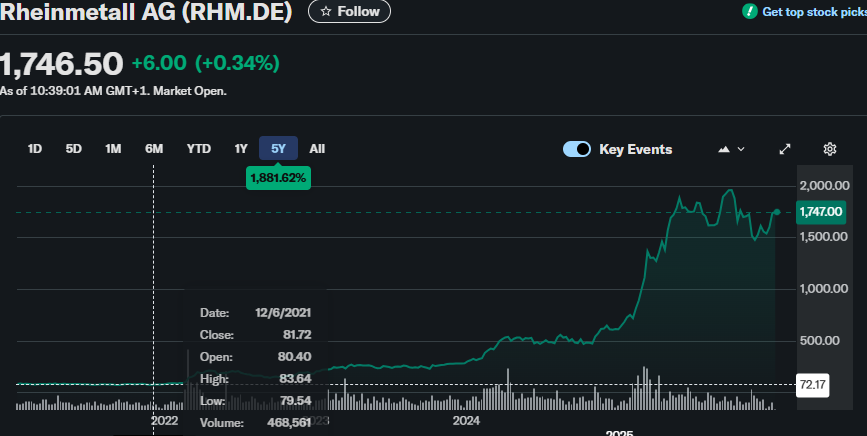Open the chart type dropdown
This screenshot has width=867, height=436.
click(x=731, y=149)
